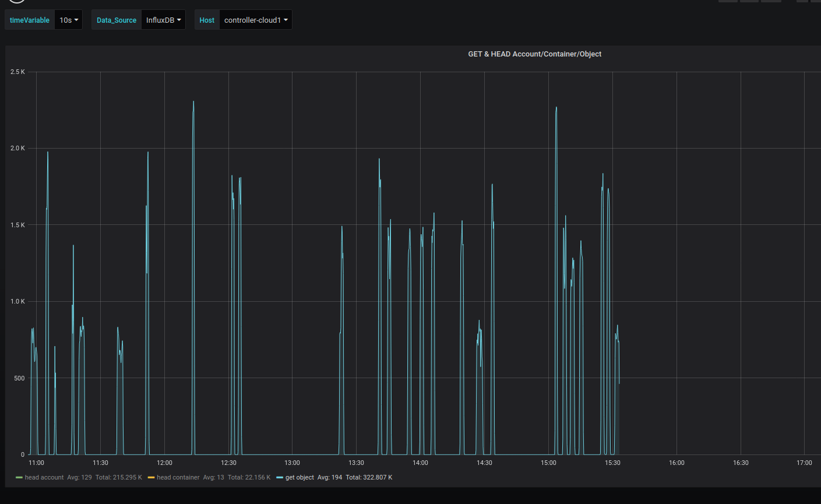Click the green head account color swatch
Image resolution: width=821 pixels, height=504 pixels.
point(19,478)
